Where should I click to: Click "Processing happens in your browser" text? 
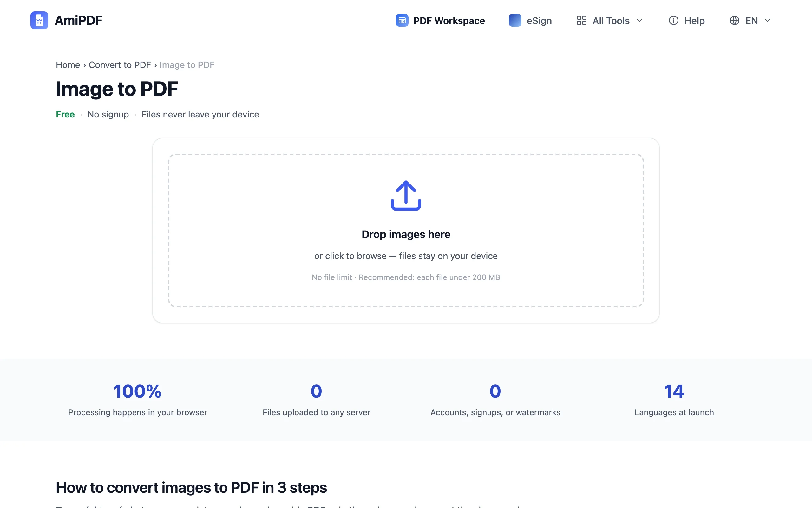tap(138, 412)
